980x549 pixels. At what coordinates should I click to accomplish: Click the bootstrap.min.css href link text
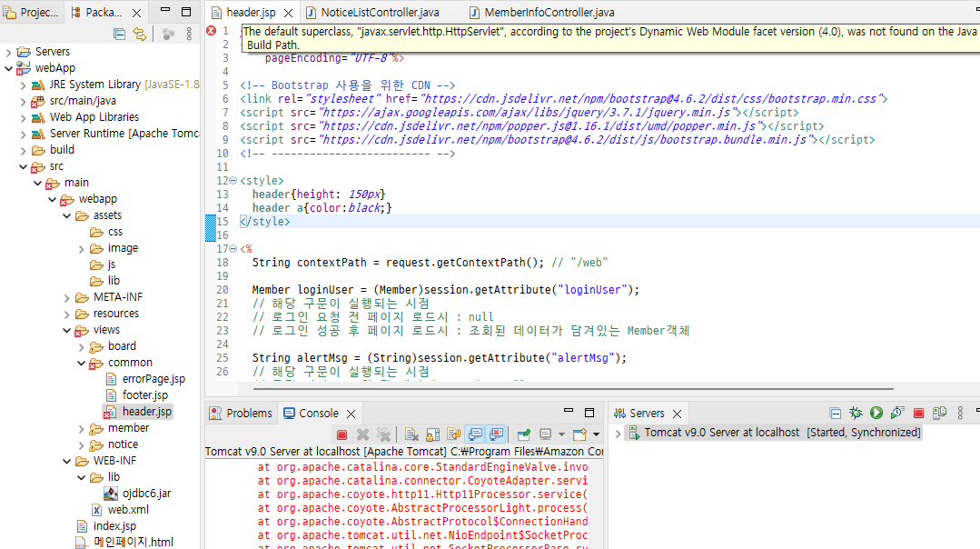click(651, 99)
